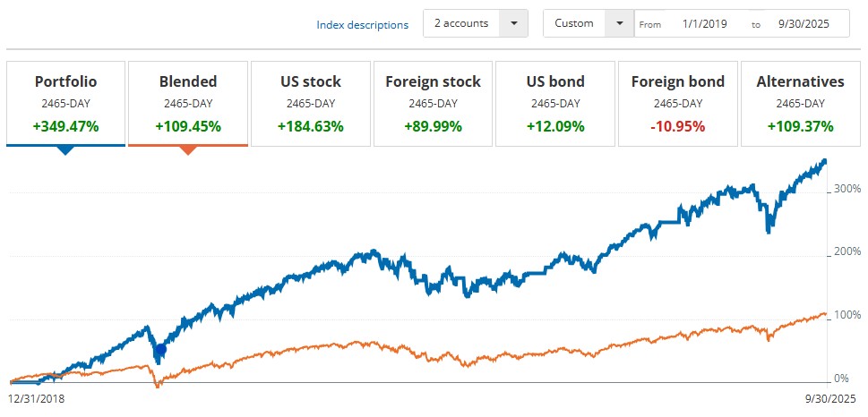Click the blue Portfolio indicator triangle
Image resolution: width=868 pixels, height=417 pixels.
[x=65, y=150]
